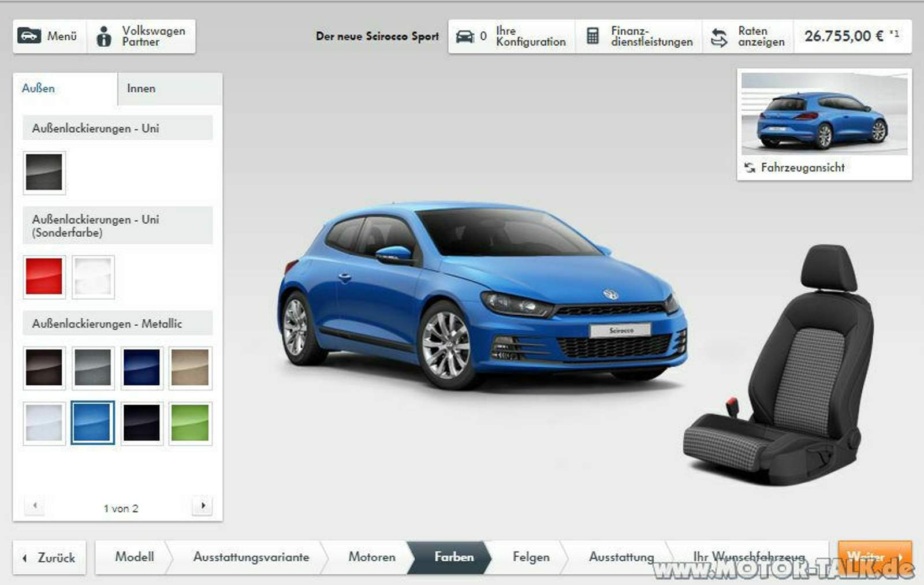The width and height of the screenshot is (924, 585).
Task: Open Ihre Konfiguration
Action: click(512, 36)
